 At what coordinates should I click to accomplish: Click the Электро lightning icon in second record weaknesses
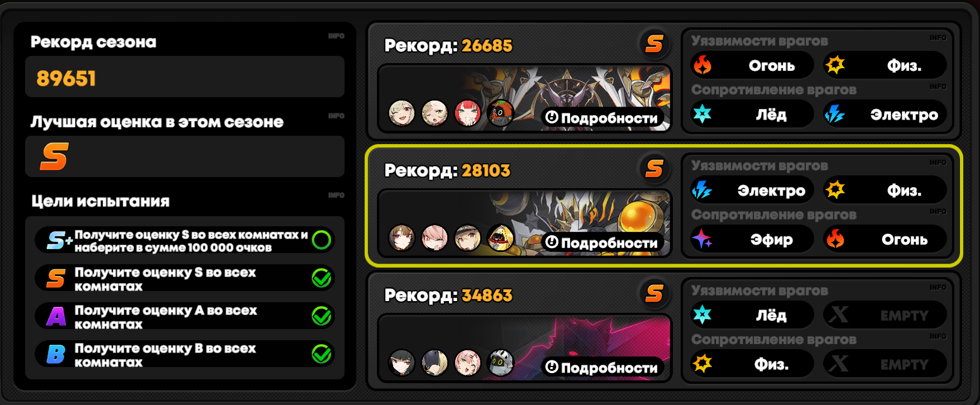pos(702,190)
